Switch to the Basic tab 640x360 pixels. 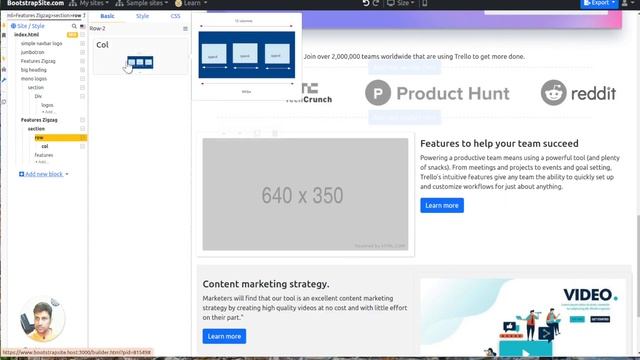coord(107,16)
